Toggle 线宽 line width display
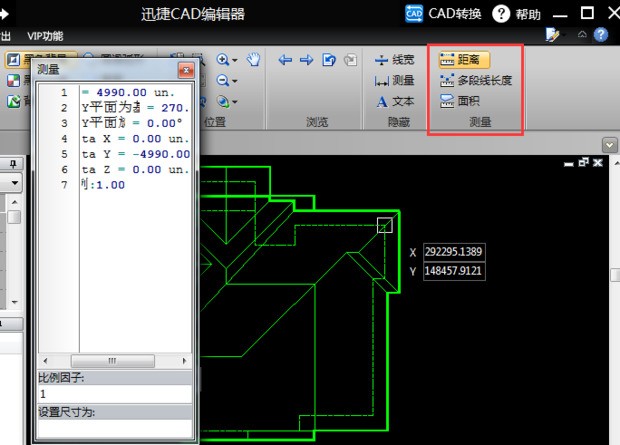This screenshot has width=620, height=445. pos(394,60)
